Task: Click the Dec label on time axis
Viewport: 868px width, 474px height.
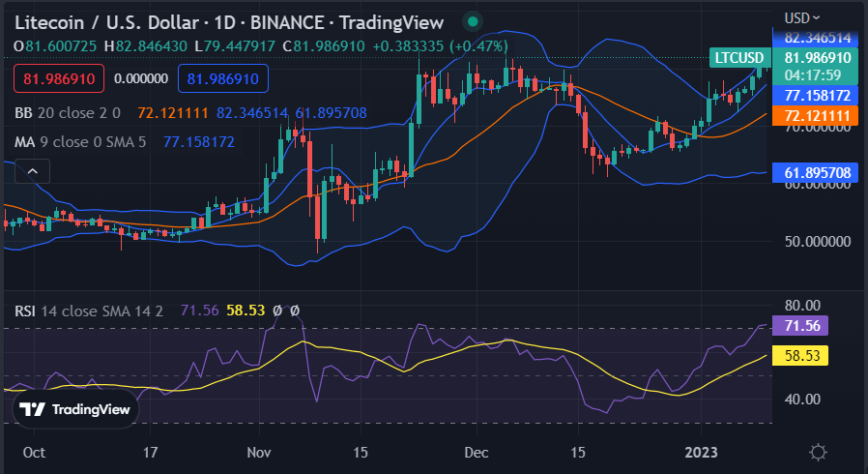Action: (x=477, y=453)
